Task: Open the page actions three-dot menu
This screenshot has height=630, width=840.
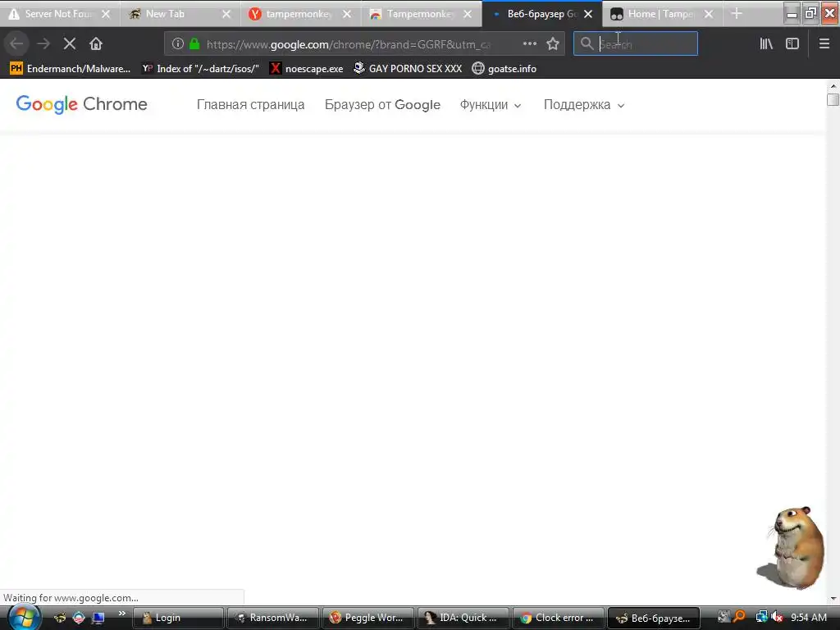Action: [x=530, y=44]
